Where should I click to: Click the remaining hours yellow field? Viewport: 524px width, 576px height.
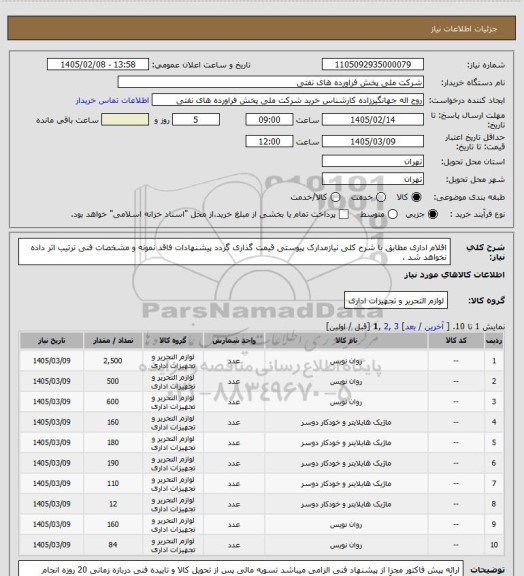pyautogui.click(x=125, y=120)
